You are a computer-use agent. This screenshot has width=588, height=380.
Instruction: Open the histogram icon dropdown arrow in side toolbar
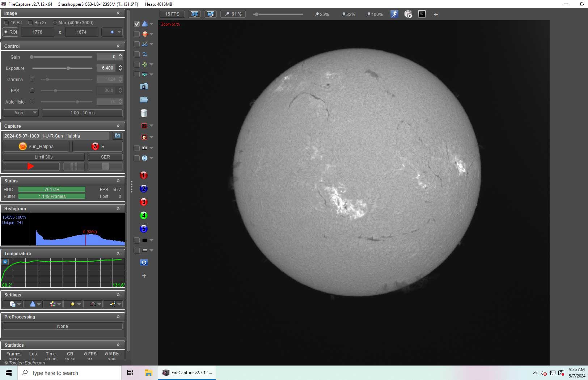152,24
